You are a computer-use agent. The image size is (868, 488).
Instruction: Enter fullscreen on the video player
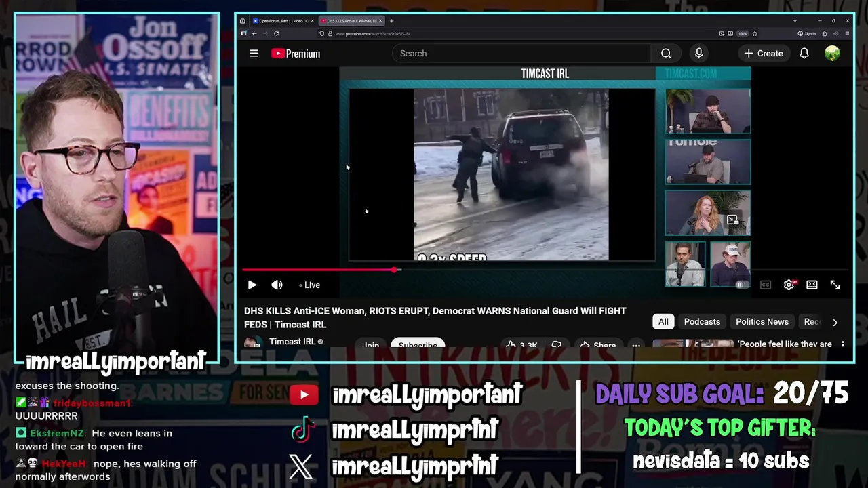click(x=835, y=285)
